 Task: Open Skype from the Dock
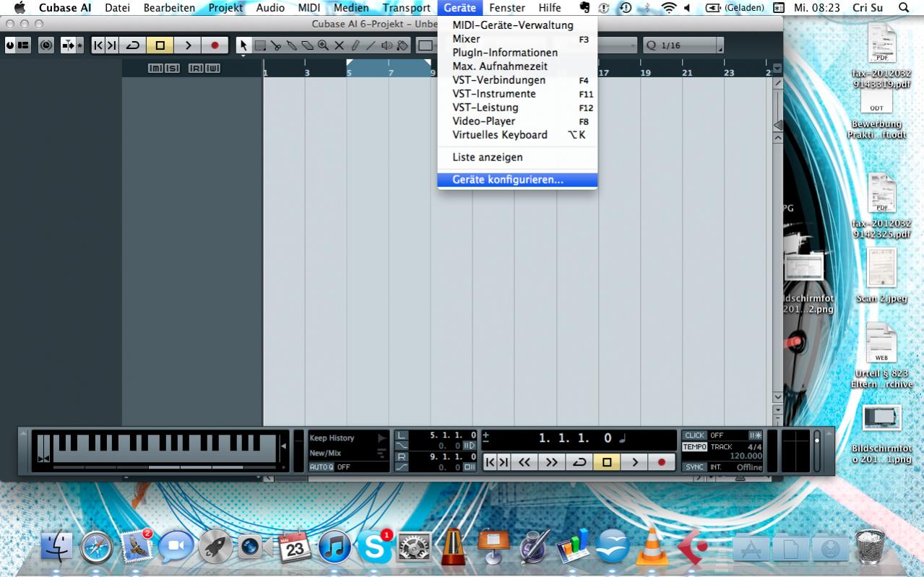click(x=374, y=547)
